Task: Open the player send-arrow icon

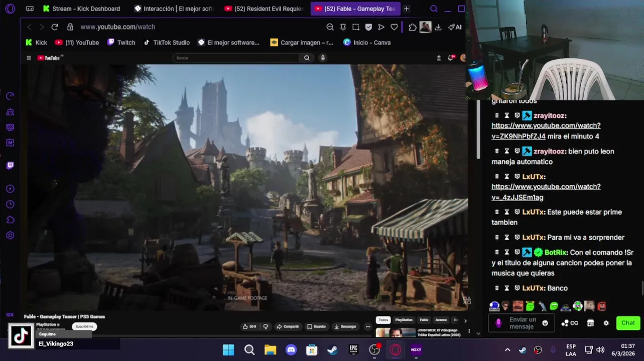Action: point(381,27)
